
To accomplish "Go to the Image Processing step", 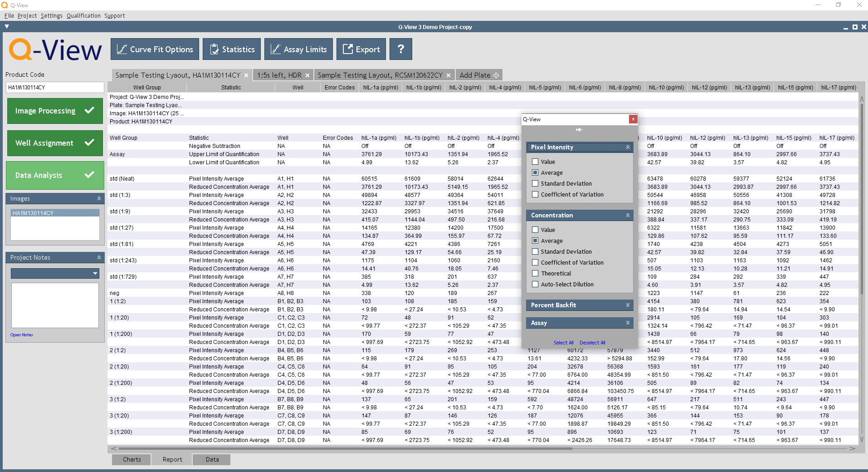I will pyautogui.click(x=55, y=111).
